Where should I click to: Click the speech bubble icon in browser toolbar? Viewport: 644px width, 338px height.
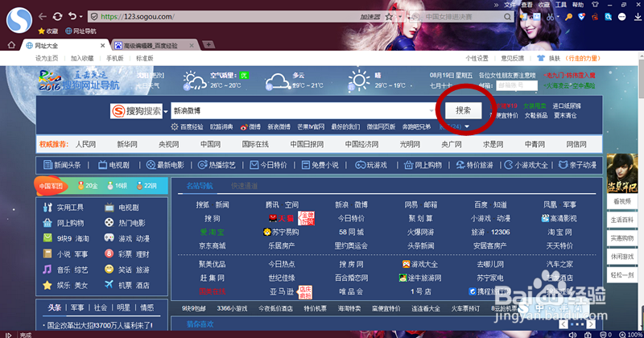(x=622, y=17)
